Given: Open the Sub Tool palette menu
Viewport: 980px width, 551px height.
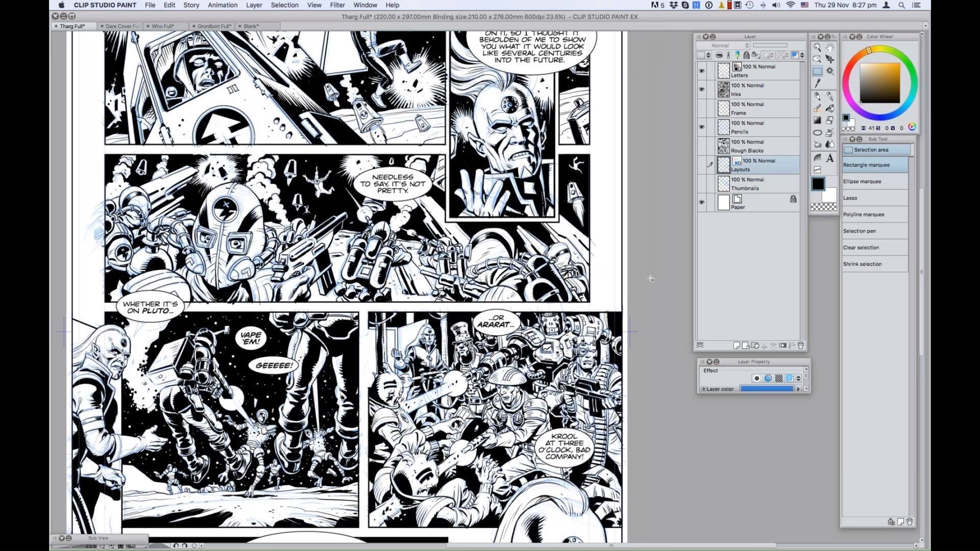Looking at the screenshot, I should pos(845,139).
